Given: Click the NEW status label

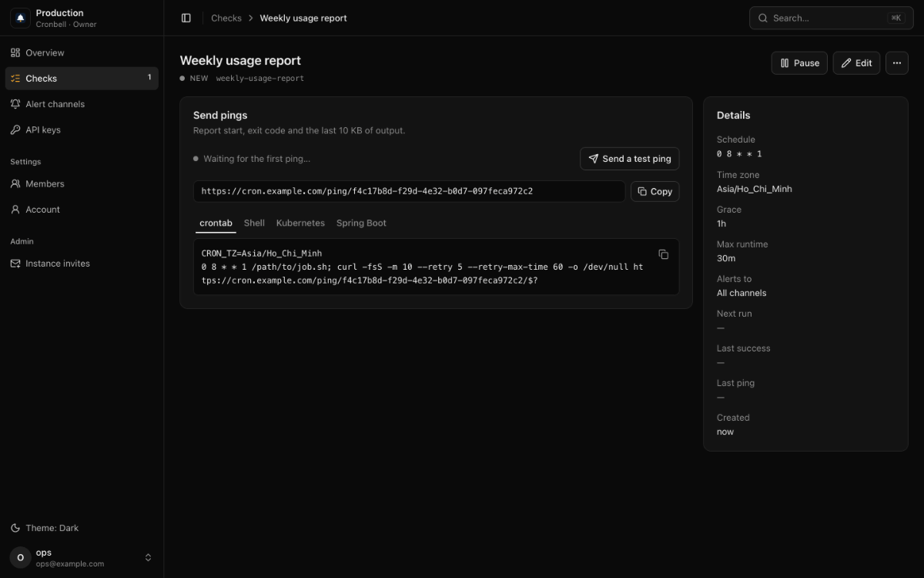Looking at the screenshot, I should 199,78.
